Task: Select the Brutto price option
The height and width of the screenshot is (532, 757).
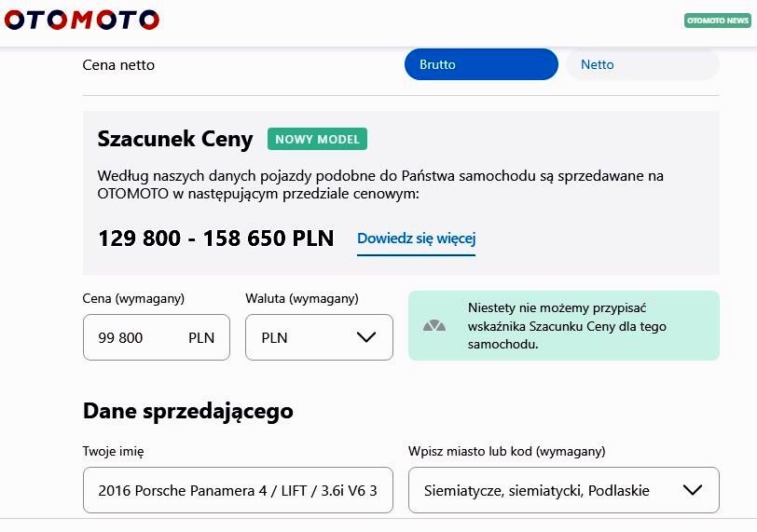Action: tap(481, 64)
